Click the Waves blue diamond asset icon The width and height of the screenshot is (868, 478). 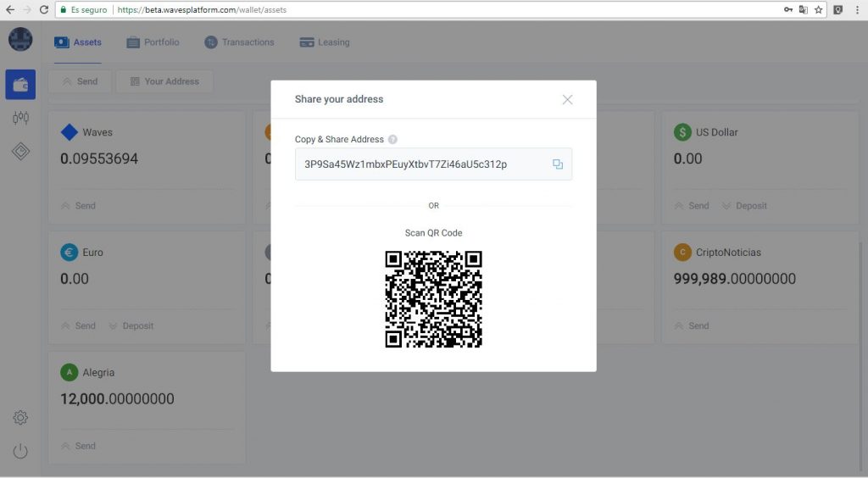coord(70,132)
